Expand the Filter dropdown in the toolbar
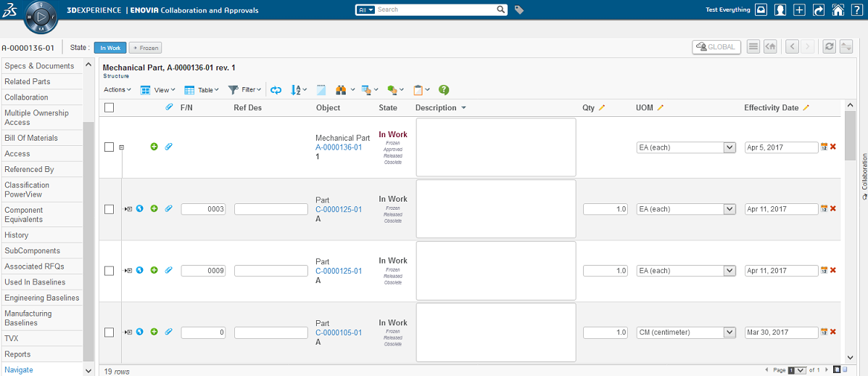The height and width of the screenshot is (376, 868). (x=245, y=90)
